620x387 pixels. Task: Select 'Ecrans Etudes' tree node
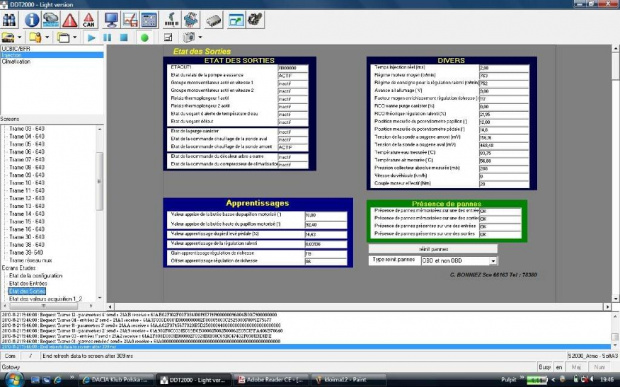pos(19,268)
